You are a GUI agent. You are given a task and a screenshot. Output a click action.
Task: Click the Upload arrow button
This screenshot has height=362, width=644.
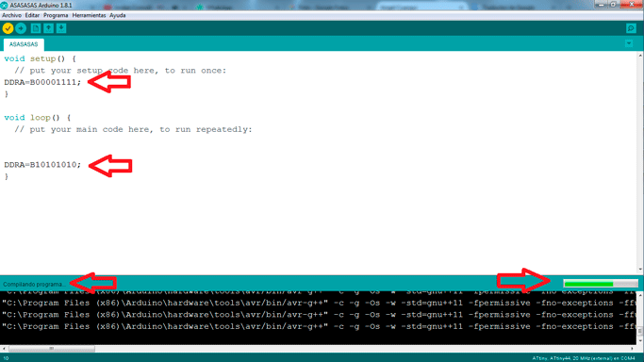21,28
